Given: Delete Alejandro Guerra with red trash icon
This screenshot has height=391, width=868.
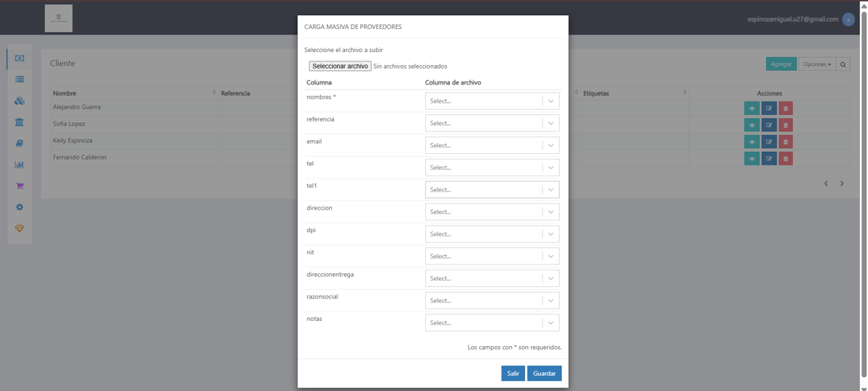Looking at the screenshot, I should pos(786,108).
